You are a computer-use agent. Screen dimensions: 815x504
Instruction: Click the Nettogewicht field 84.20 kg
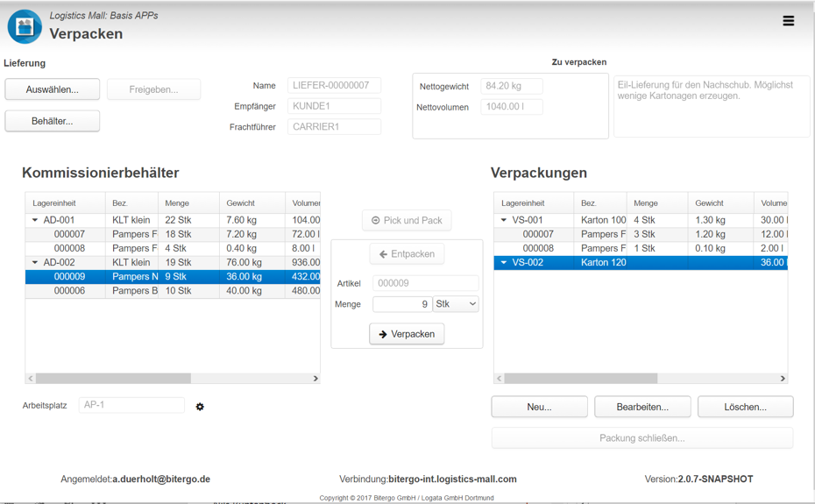[512, 86]
